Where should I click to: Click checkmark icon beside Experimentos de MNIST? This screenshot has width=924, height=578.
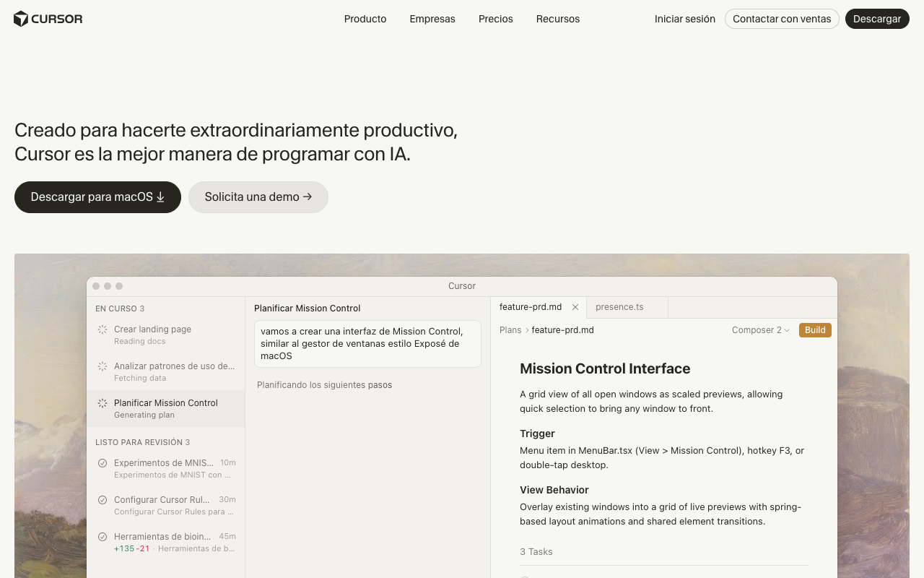click(x=103, y=463)
